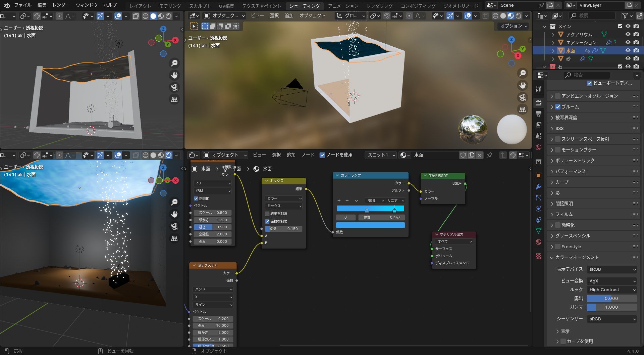This screenshot has height=355, width=644.
Task: Open オプション popover in top-right viewport
Action: (514, 26)
